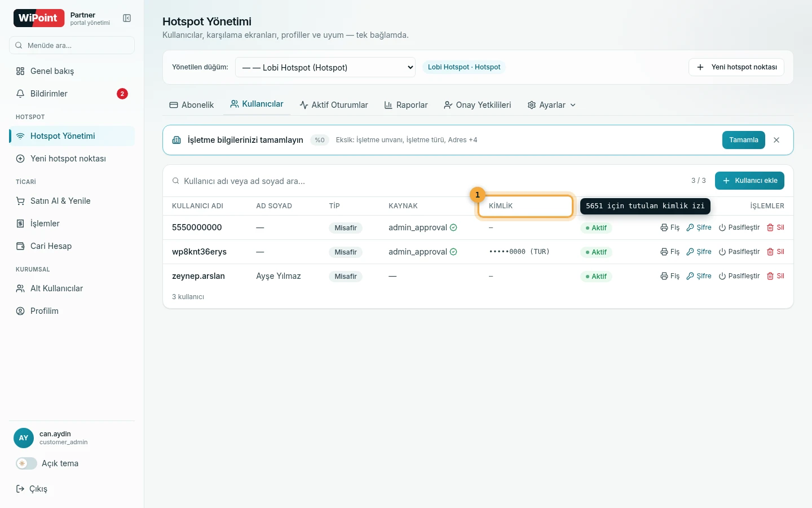Select the Ayşe Yılmaz name cell
812x508 pixels.
279,276
